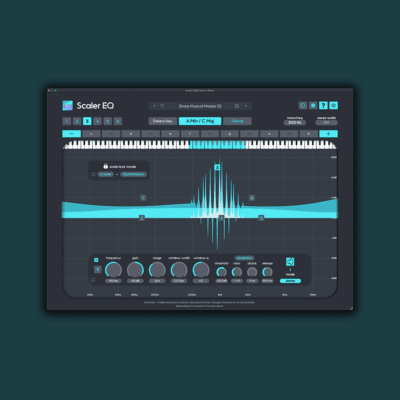Select band tab 1 in top row

pyautogui.click(x=67, y=121)
